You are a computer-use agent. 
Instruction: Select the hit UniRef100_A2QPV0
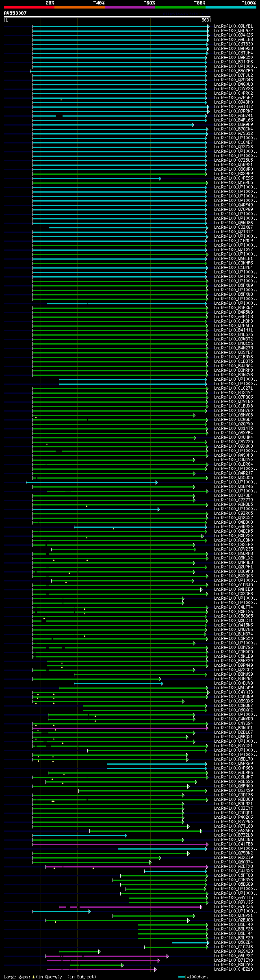233,424
